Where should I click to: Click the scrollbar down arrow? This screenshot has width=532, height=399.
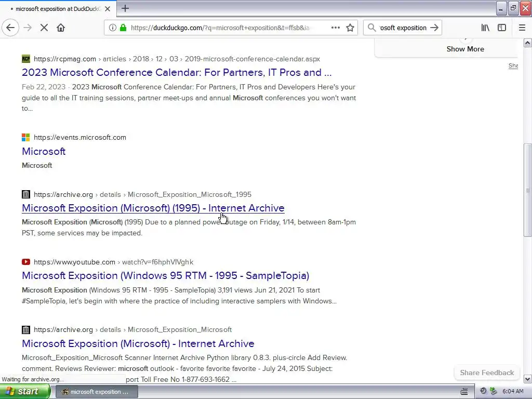(x=528, y=379)
